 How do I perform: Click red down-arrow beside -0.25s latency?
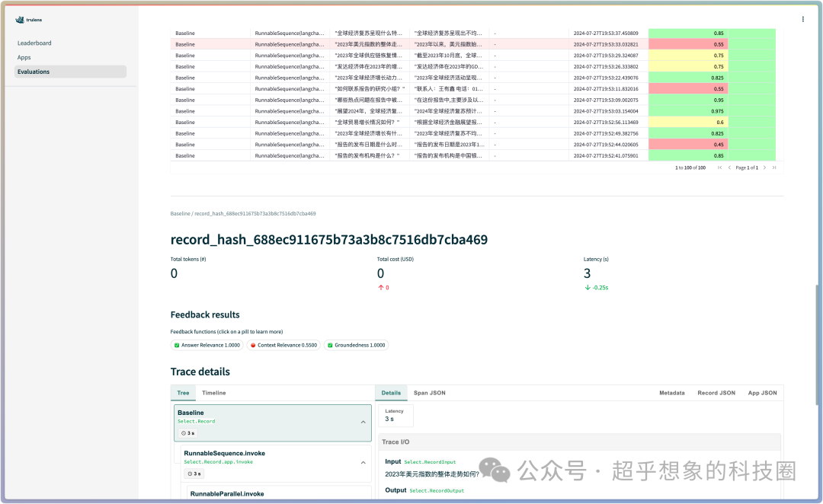[x=587, y=288]
